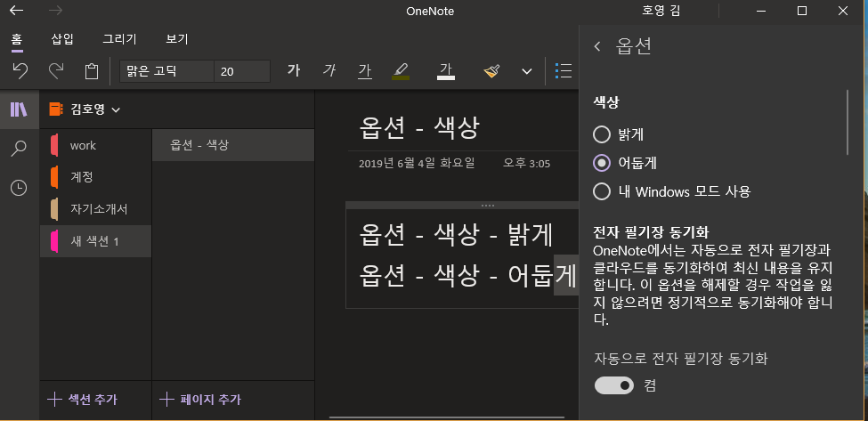Open the 자기소개서 section

click(x=95, y=209)
